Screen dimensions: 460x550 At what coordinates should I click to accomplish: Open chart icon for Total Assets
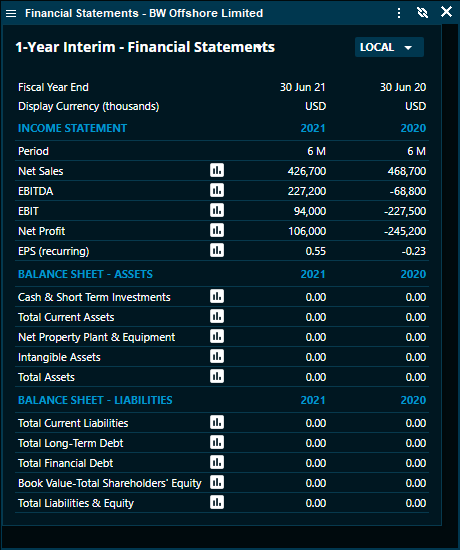217,376
